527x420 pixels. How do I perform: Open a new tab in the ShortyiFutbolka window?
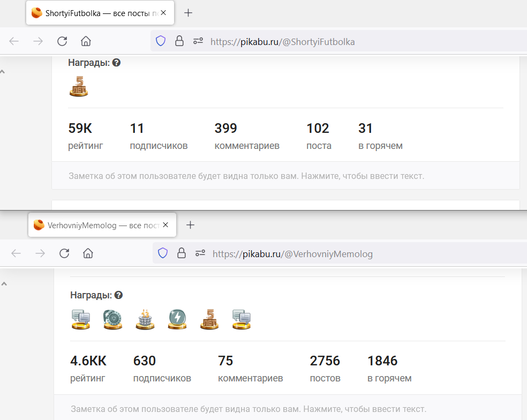pyautogui.click(x=188, y=13)
